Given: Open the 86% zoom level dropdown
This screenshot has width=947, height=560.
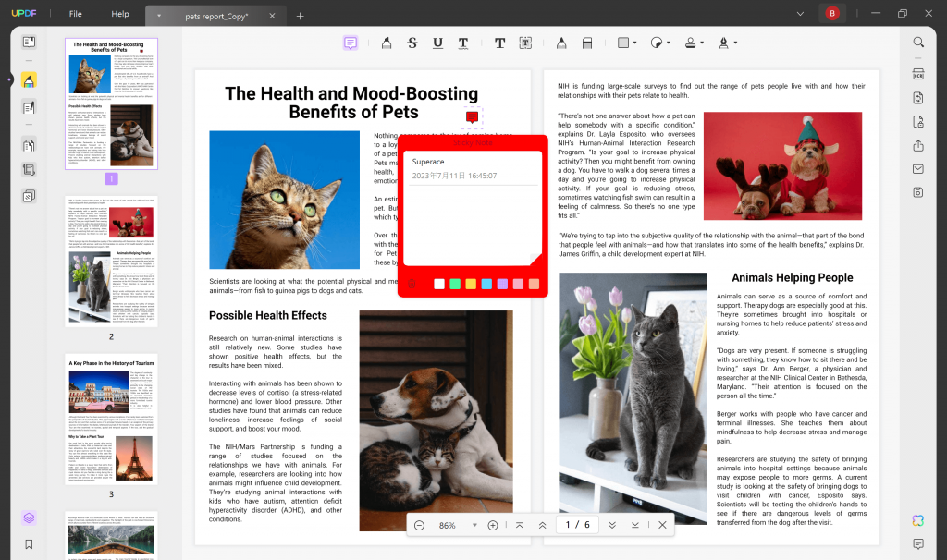Looking at the screenshot, I should pyautogui.click(x=474, y=525).
